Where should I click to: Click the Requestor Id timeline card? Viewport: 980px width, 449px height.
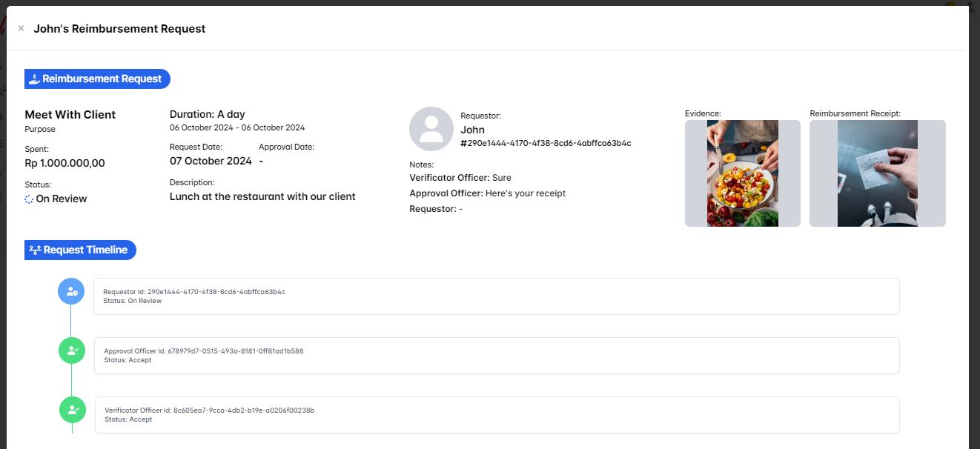click(x=496, y=296)
